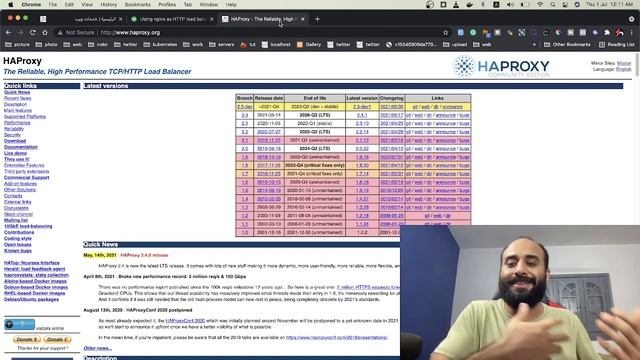Click the Wi-Fi status icon
Viewport: 640px width, 360px height.
click(x=540, y=4)
